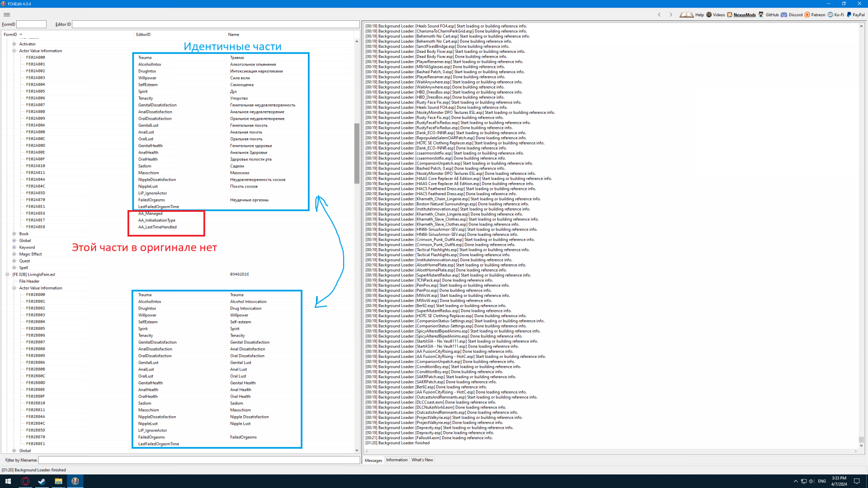
Task: Open Steam from the taskbar
Action: pyautogui.click(x=42, y=481)
